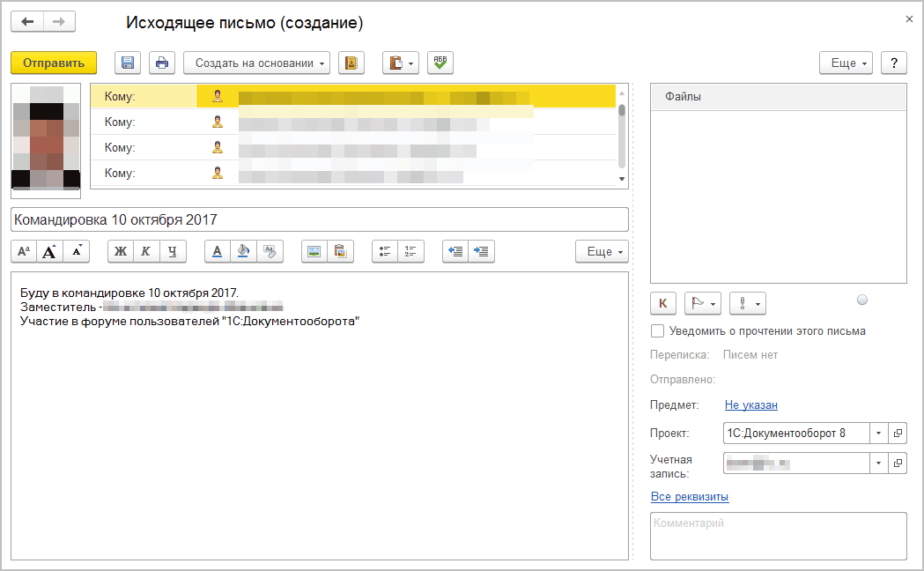Choose the text color with underlined A
This screenshot has width=924, height=571.
(218, 252)
